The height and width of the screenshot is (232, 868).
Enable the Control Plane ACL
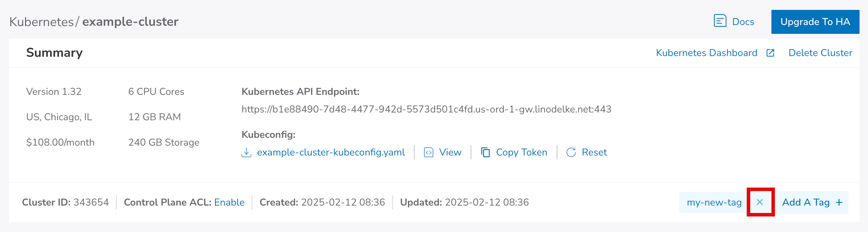pos(229,202)
